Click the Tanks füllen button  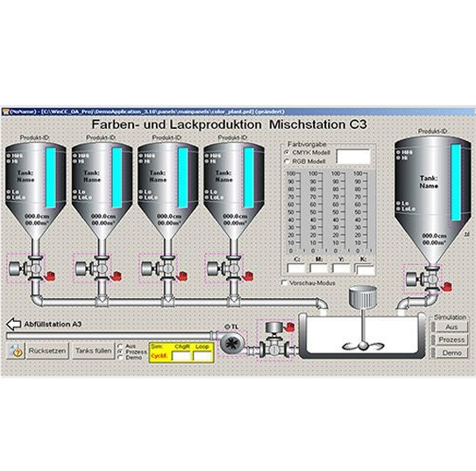(x=94, y=351)
